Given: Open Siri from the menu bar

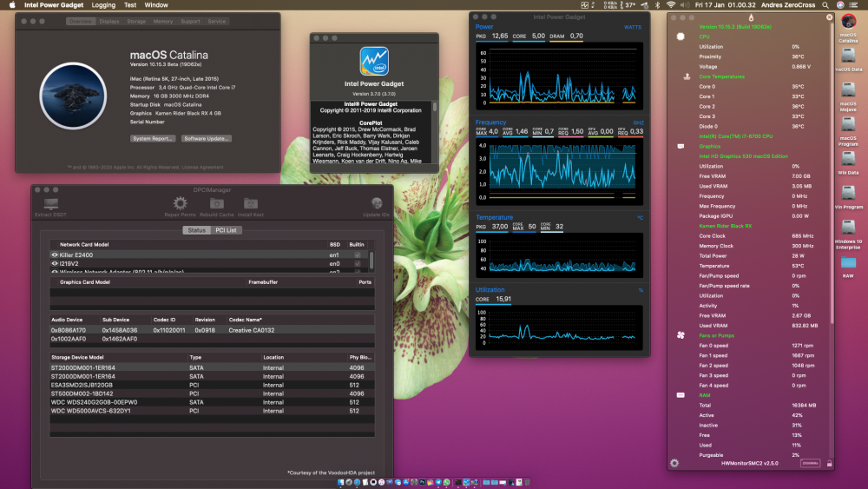Looking at the screenshot, I should point(839,5).
